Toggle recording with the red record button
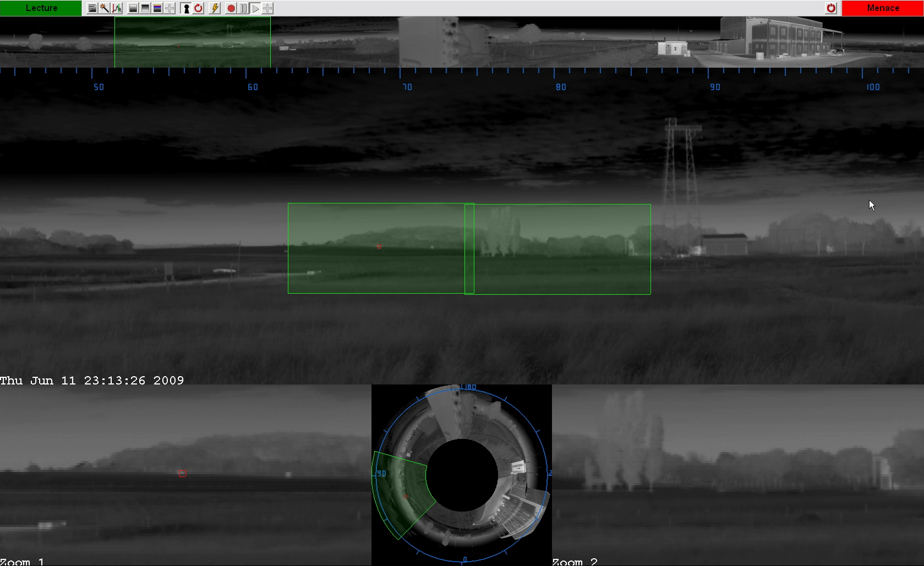This screenshot has width=924, height=566. point(230,8)
